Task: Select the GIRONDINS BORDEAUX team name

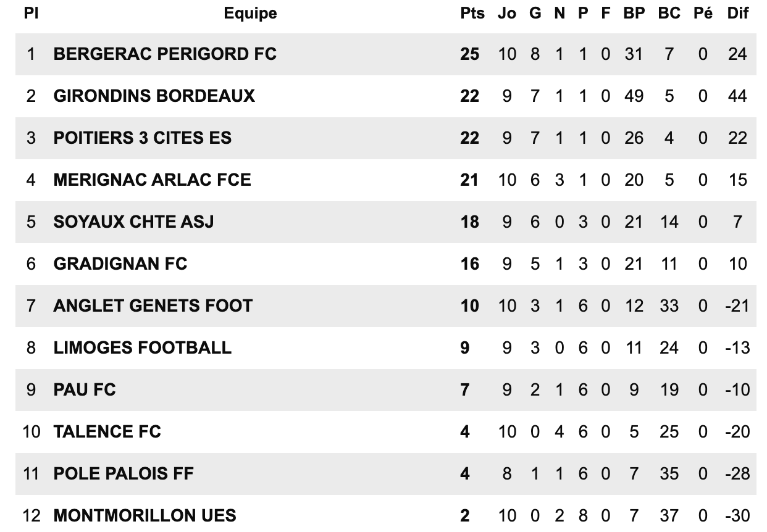Action: pyautogui.click(x=154, y=96)
